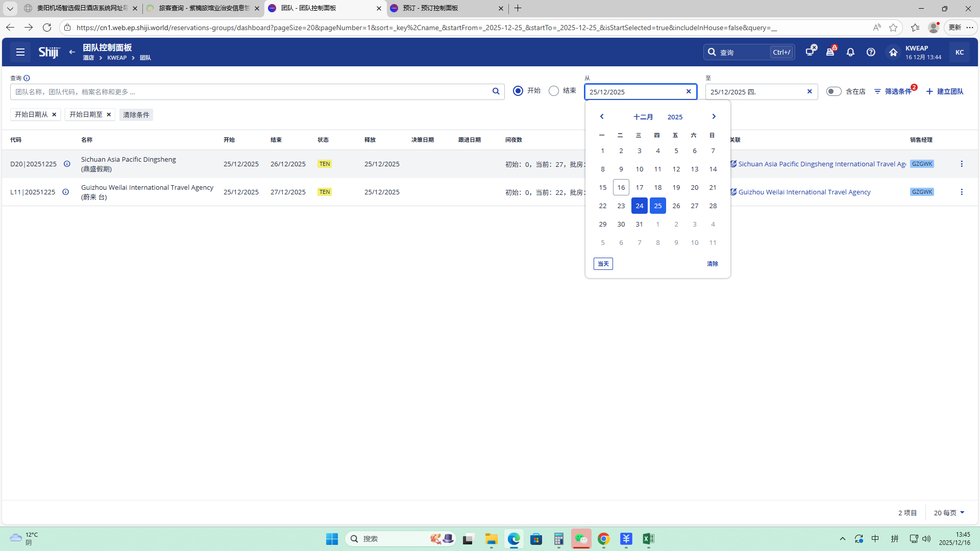Open the 20 每页 page size dropdown
This screenshot has width=980, height=551.
point(949,513)
